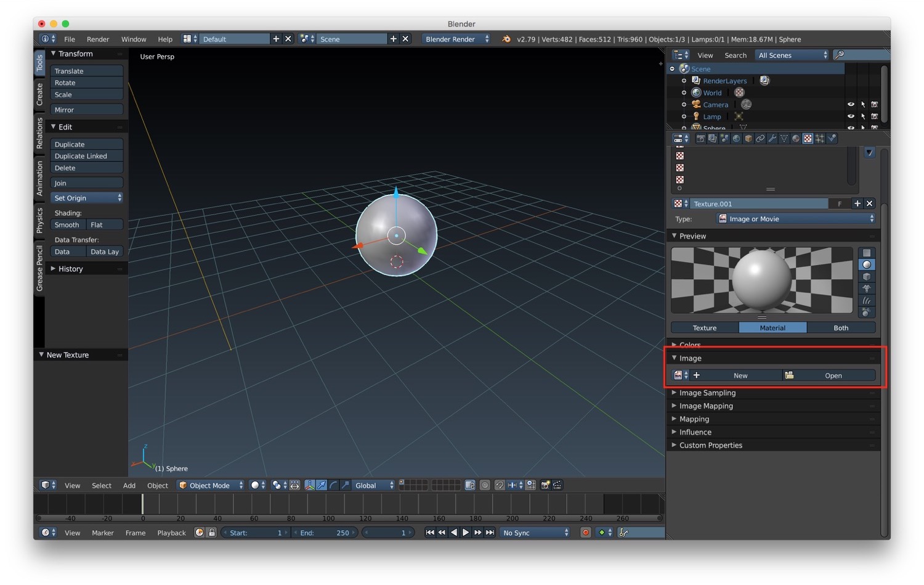Open the Render properties tab icon

point(700,139)
